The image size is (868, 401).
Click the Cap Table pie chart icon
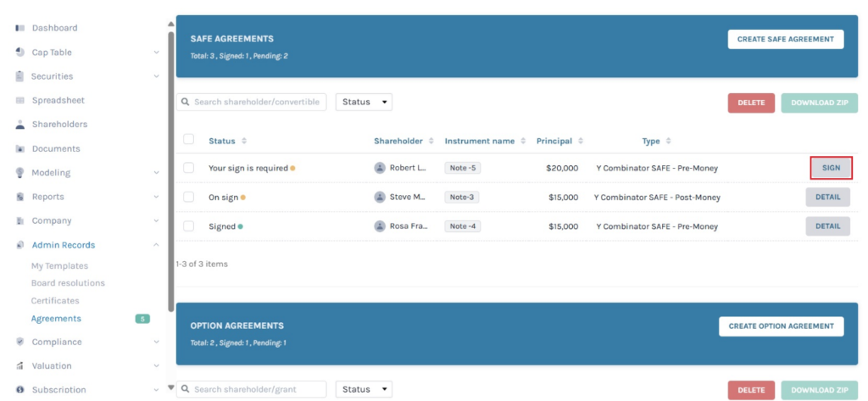(19, 52)
